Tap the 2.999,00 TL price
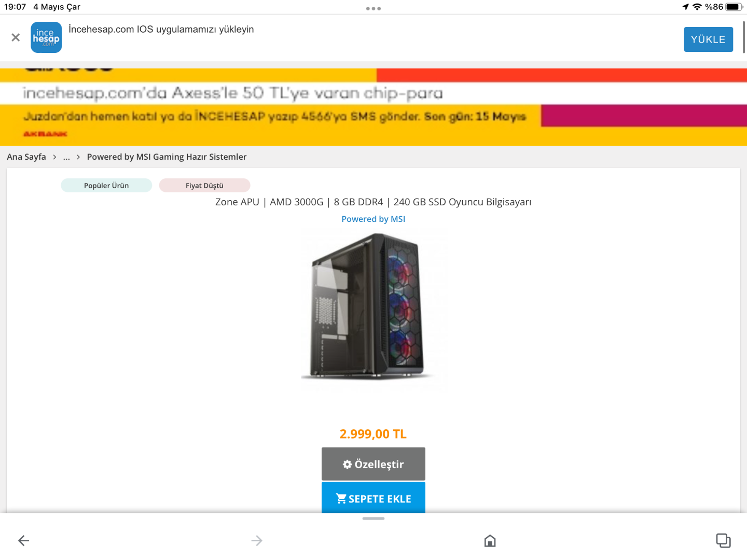The width and height of the screenshot is (747, 560). pos(373,434)
